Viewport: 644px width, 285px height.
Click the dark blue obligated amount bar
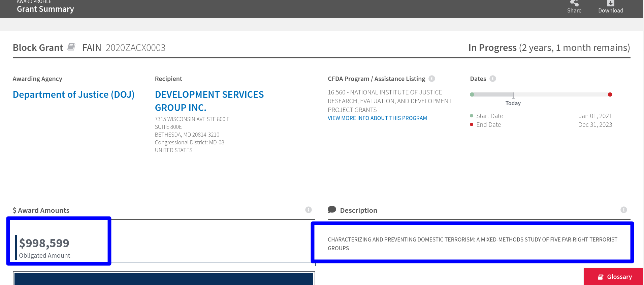[164, 279]
